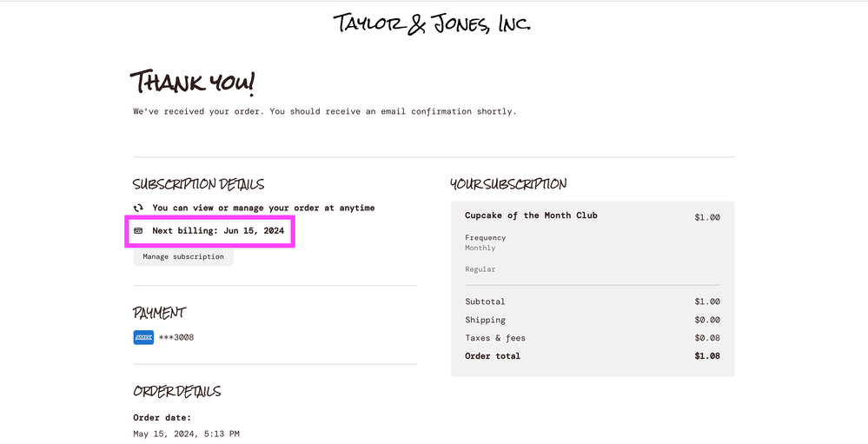Open the Manage subscription button

[183, 257]
